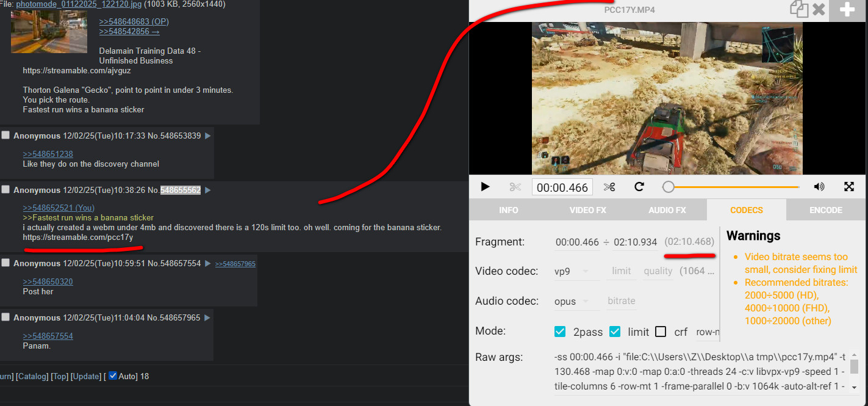Click the >>548652521 (You) quote link
Image resolution: width=868 pixels, height=406 pixels.
[x=59, y=208]
